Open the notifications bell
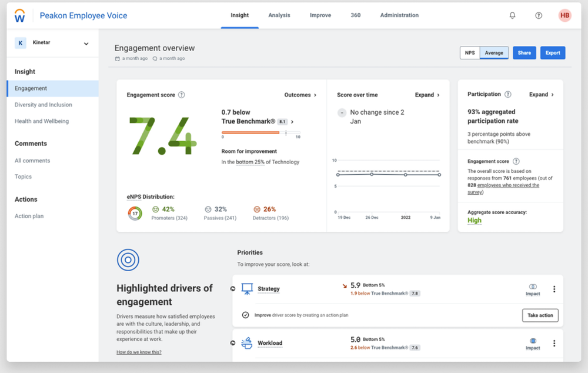Viewport: 588px width, 373px height. click(512, 15)
